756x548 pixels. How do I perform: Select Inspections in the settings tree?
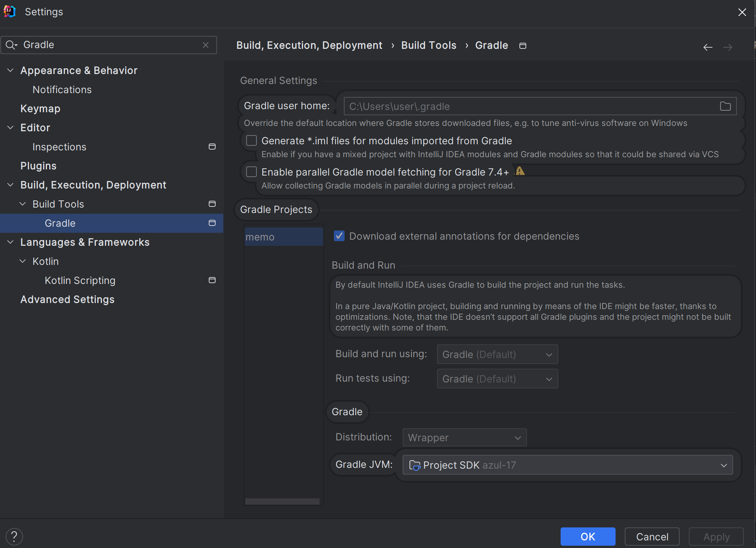point(59,147)
